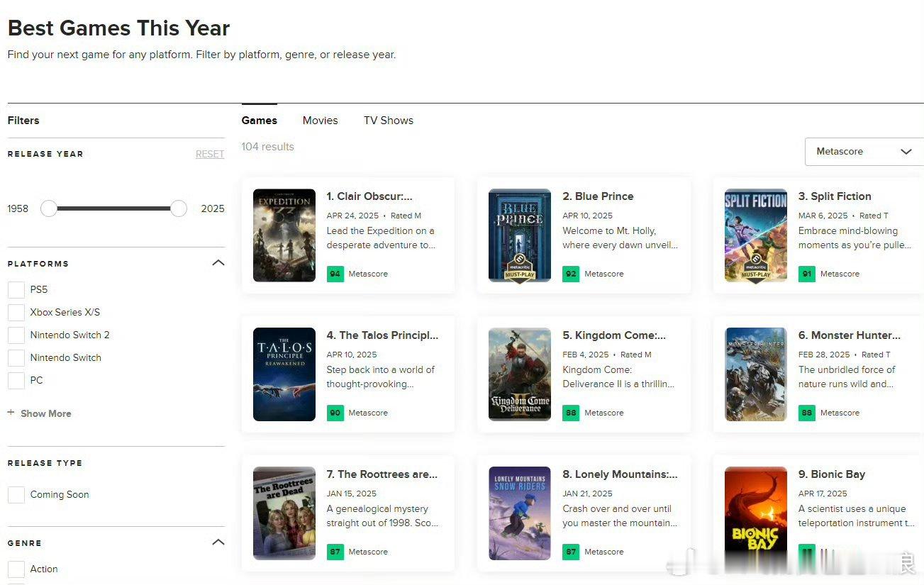Click the 91 Metascore badge for Split Fiction
Viewport: 924px width, 585px height.
807,274
